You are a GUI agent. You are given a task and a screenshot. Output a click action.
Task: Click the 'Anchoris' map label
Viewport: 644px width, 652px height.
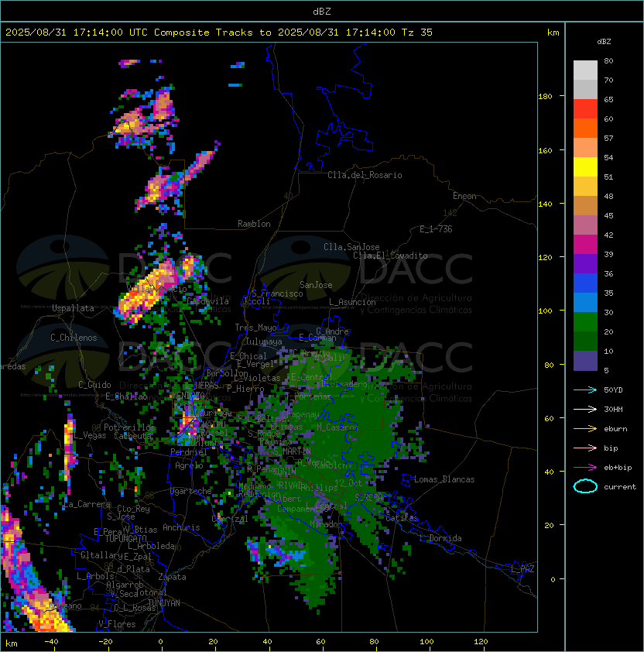point(181,527)
